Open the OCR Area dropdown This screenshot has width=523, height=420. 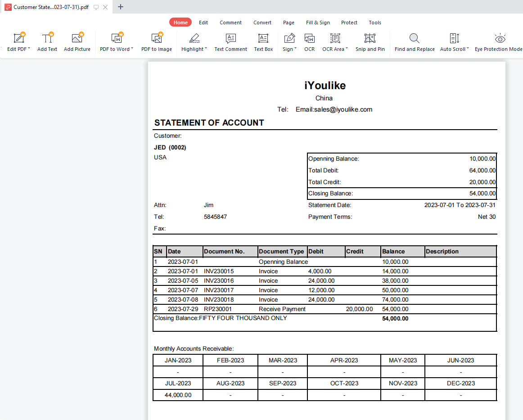pyautogui.click(x=347, y=49)
